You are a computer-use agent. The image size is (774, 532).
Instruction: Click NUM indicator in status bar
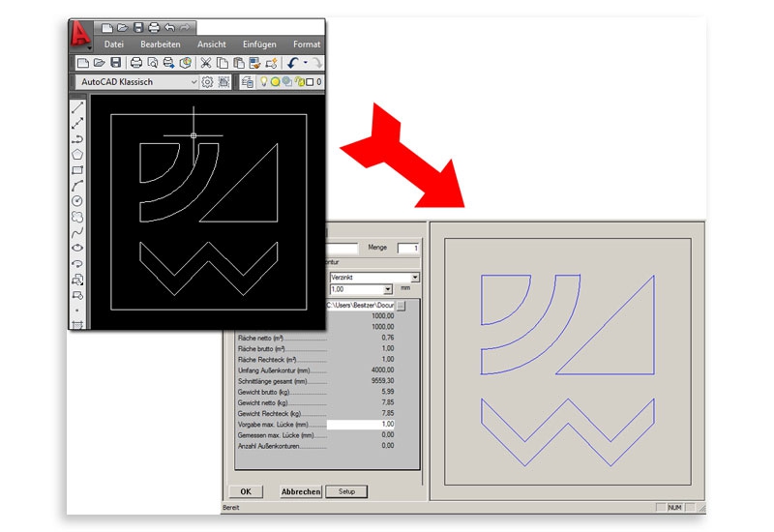tap(674, 507)
